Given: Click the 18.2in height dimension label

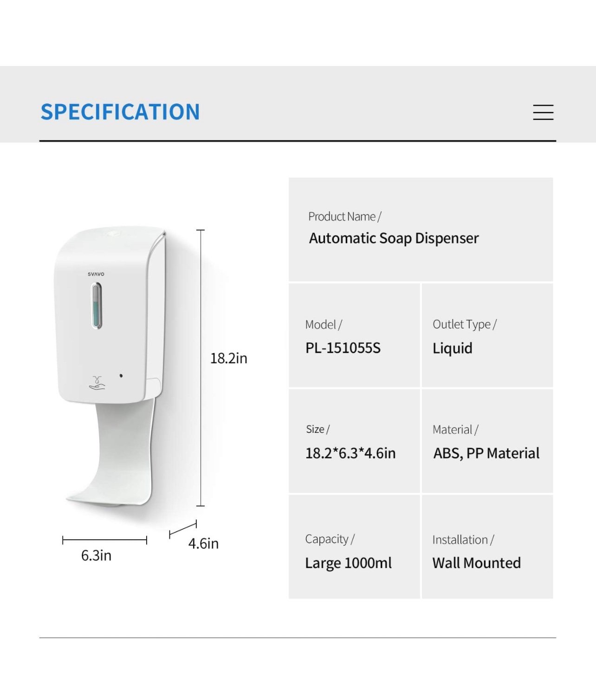Looking at the screenshot, I should coord(229,358).
